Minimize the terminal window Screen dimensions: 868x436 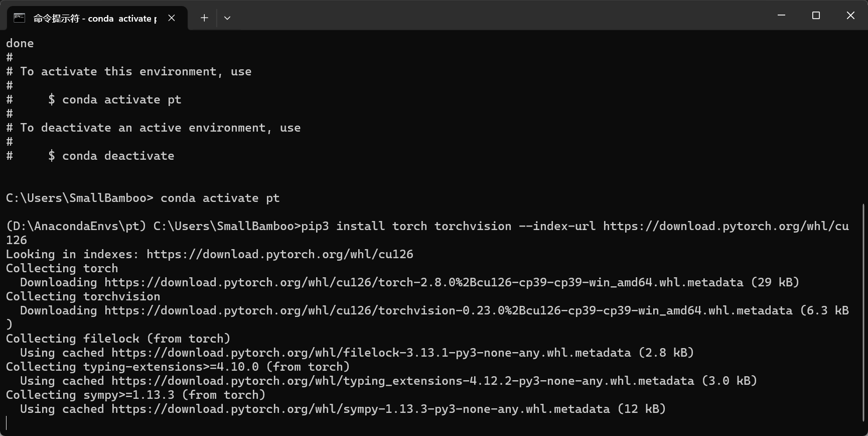781,16
